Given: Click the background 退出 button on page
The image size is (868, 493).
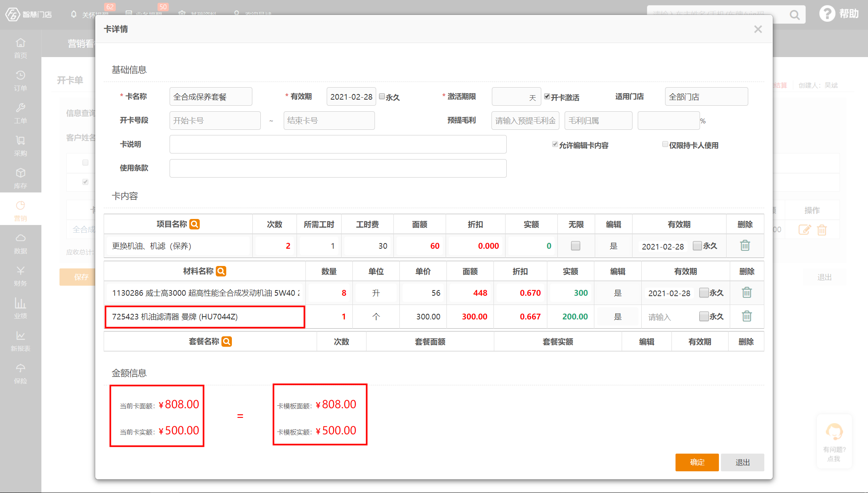Looking at the screenshot, I should point(824,277).
